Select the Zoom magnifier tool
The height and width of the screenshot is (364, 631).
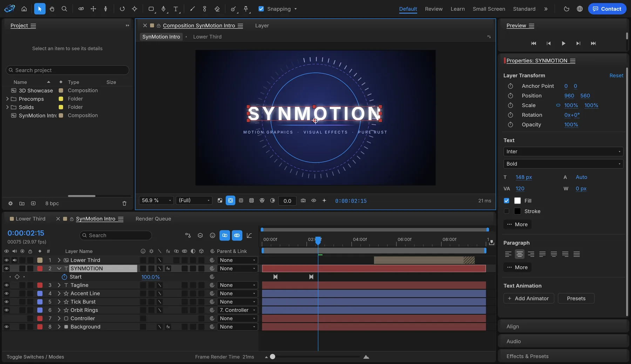(64, 9)
